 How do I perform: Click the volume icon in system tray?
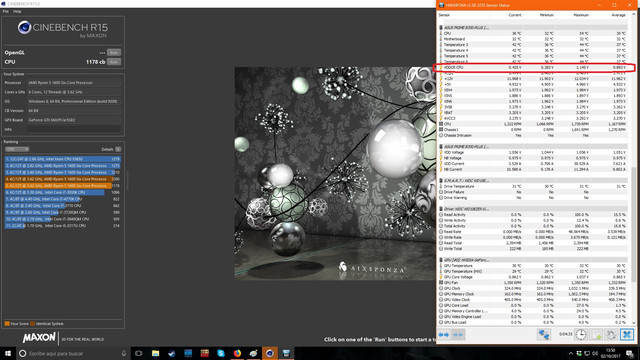595,353
